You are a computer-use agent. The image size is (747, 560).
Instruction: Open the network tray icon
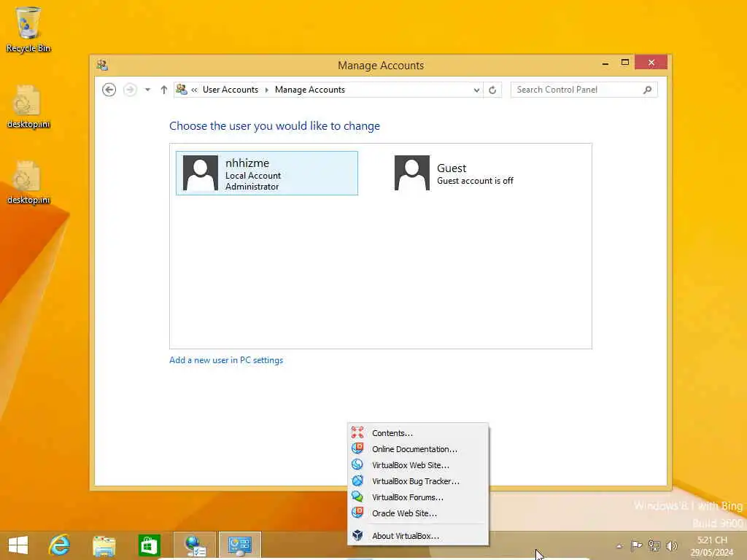[x=654, y=545]
